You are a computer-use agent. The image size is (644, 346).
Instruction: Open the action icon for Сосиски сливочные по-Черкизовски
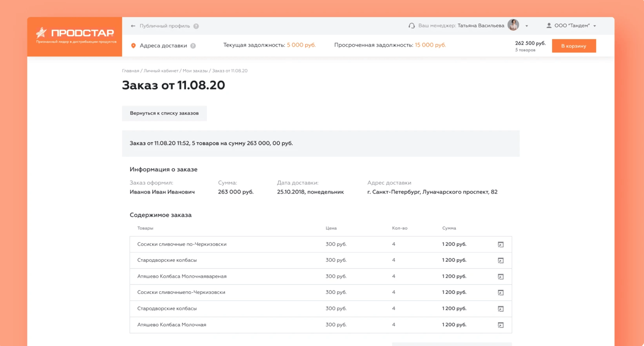point(500,245)
